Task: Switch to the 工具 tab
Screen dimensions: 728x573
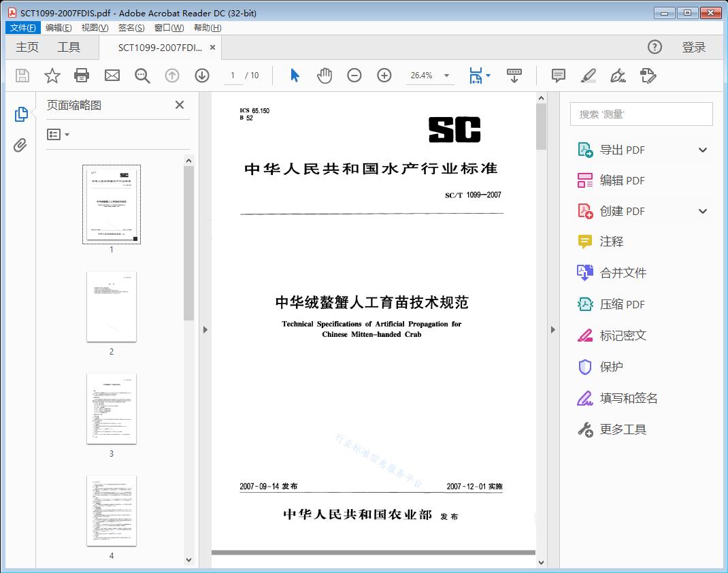Action: (x=69, y=47)
